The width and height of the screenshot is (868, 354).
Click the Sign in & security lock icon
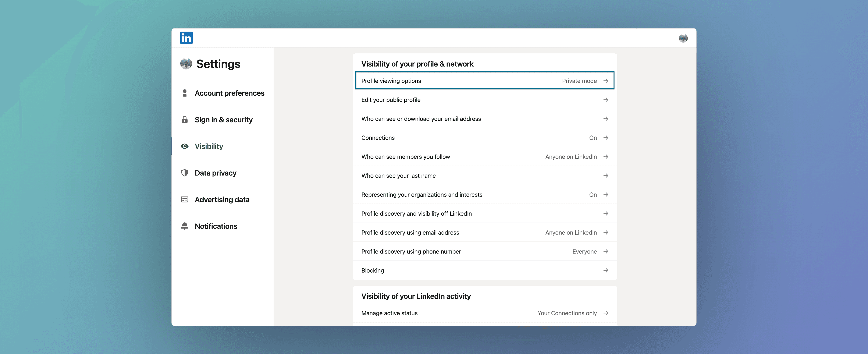pos(185,119)
